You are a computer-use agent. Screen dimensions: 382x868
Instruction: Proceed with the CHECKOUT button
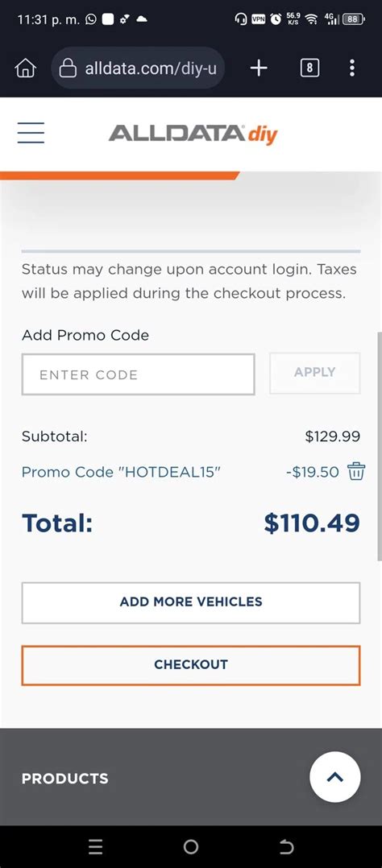click(191, 665)
